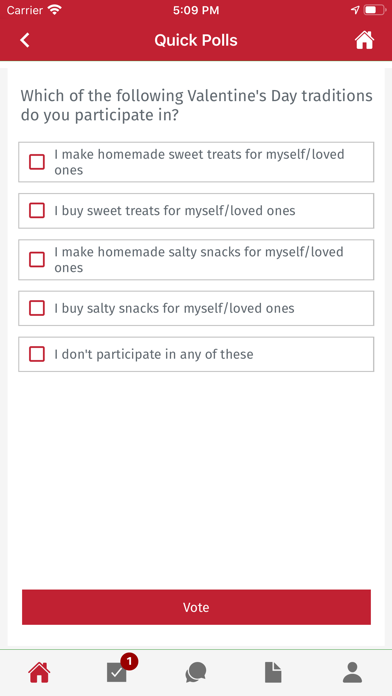The image size is (392, 696).
Task: Tap the Wi-Fi icon beside Carrier
Action: pyautogui.click(x=55, y=10)
